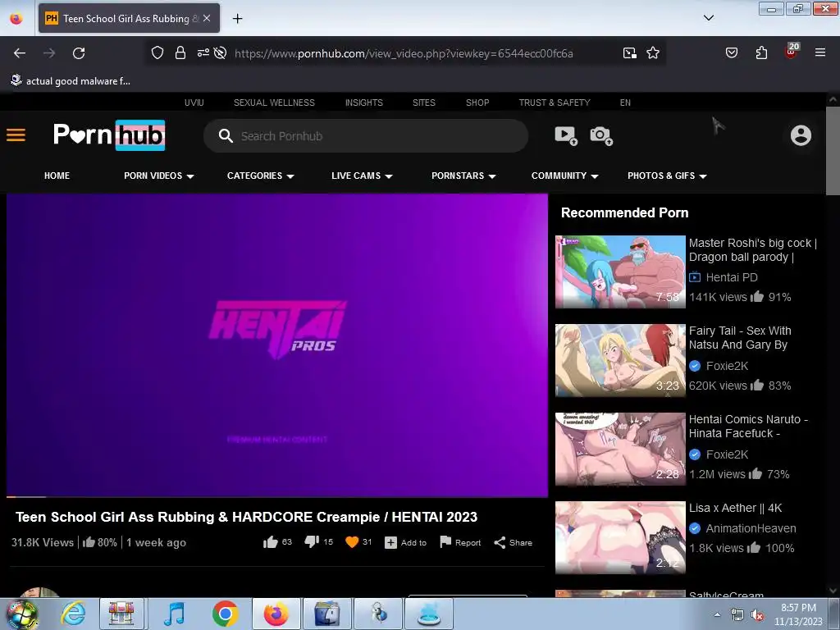Image resolution: width=840 pixels, height=630 pixels.
Task: Click the Share button
Action: [513, 543]
